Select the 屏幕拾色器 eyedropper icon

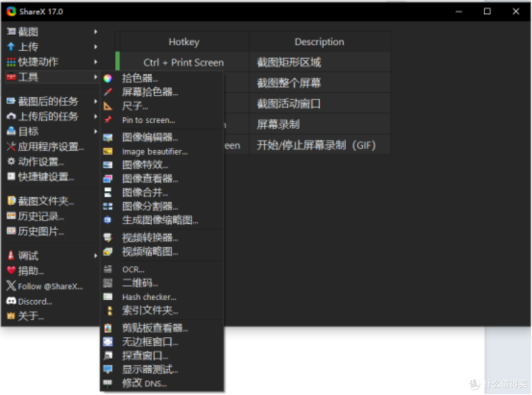tap(108, 92)
